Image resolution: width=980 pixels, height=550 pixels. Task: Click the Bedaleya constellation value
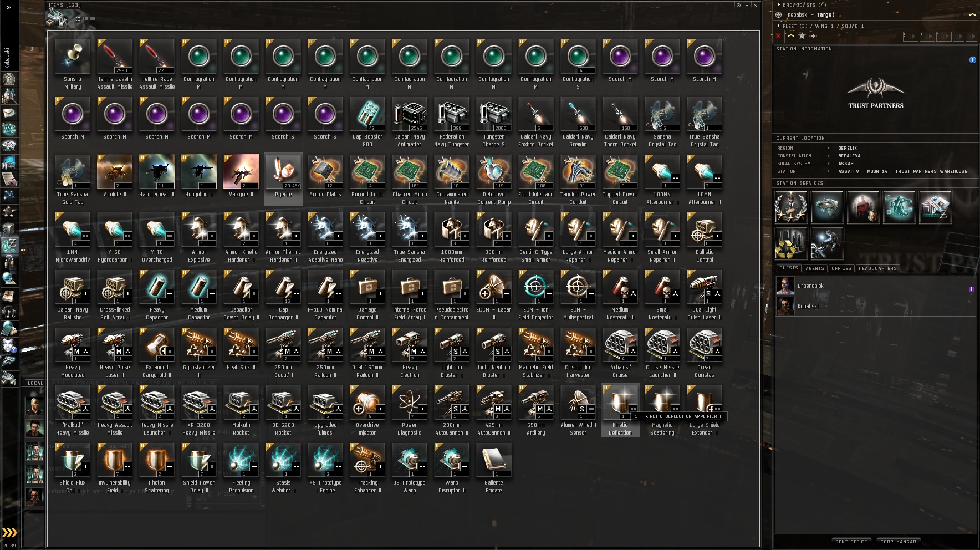[849, 156]
